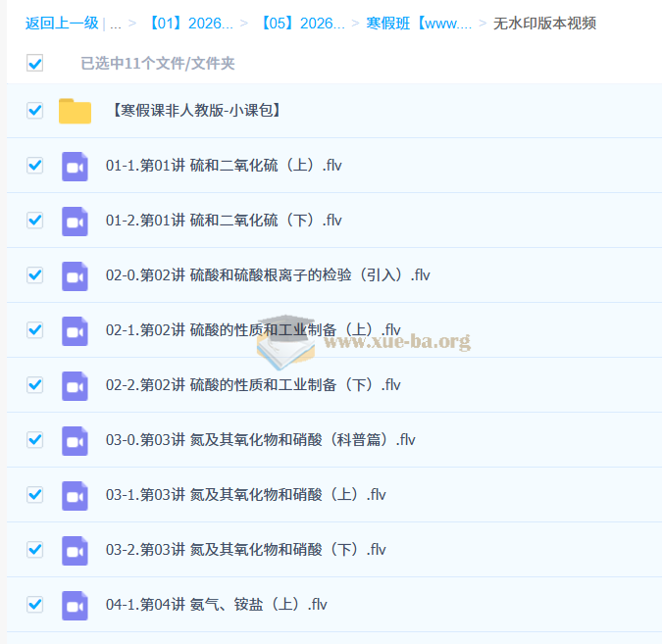Click video icon for 03-0 科普篇 file
Viewport: 662px width, 644px height.
pos(75,440)
